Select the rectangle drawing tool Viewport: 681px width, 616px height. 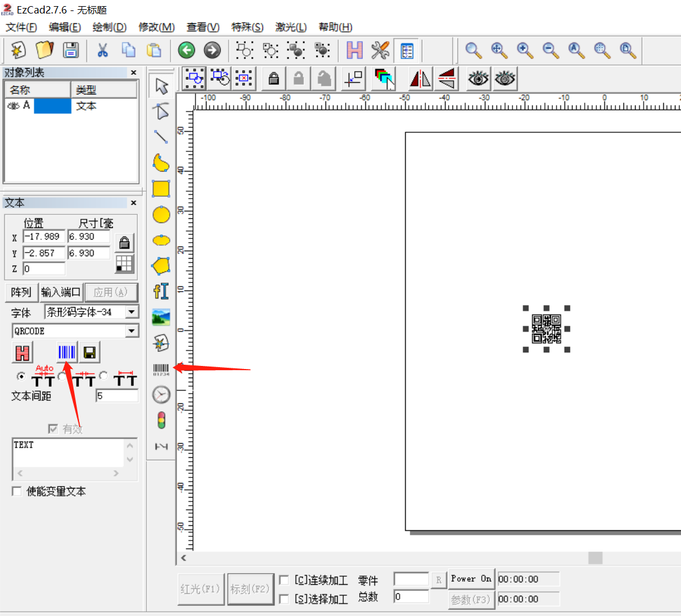point(161,189)
